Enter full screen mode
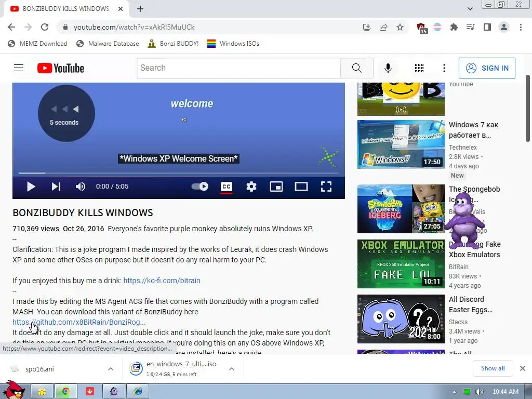The height and width of the screenshot is (399, 532). pos(326,187)
